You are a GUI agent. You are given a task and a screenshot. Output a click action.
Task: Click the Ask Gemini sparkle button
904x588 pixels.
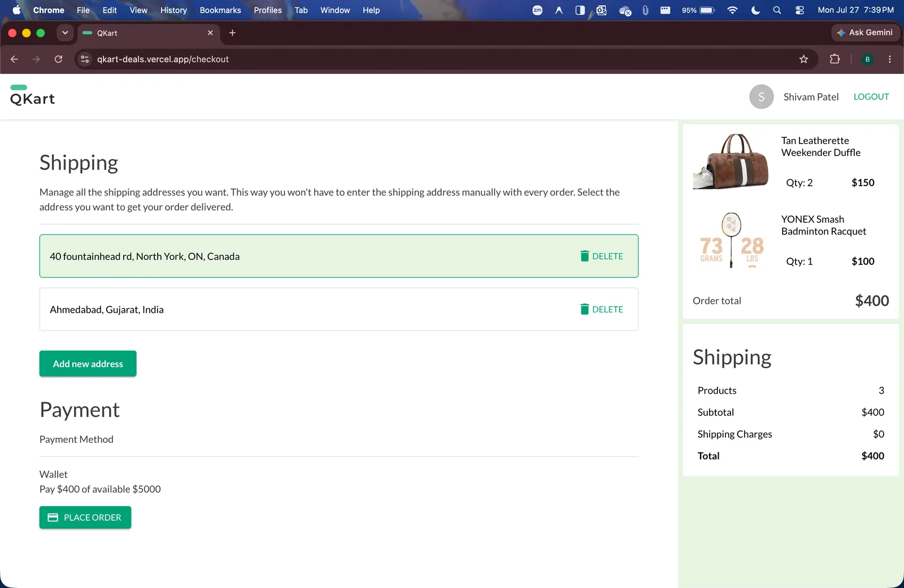coord(864,33)
